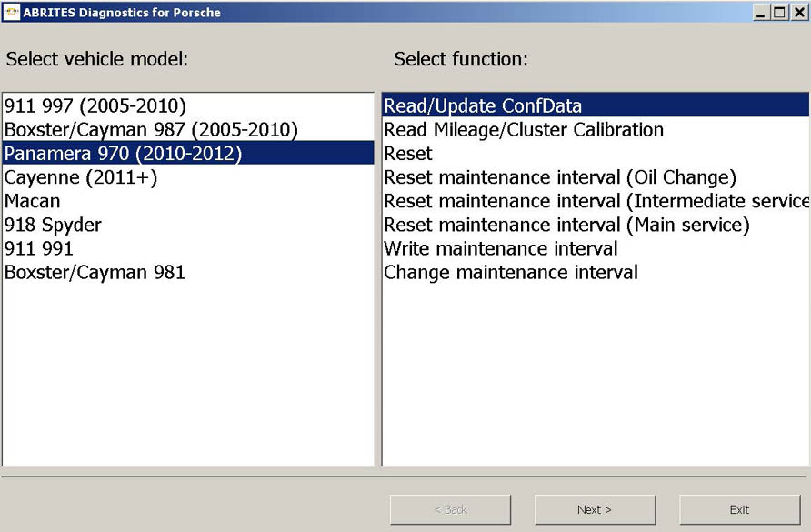
Task: Select the Reset function entry
Action: click(408, 153)
